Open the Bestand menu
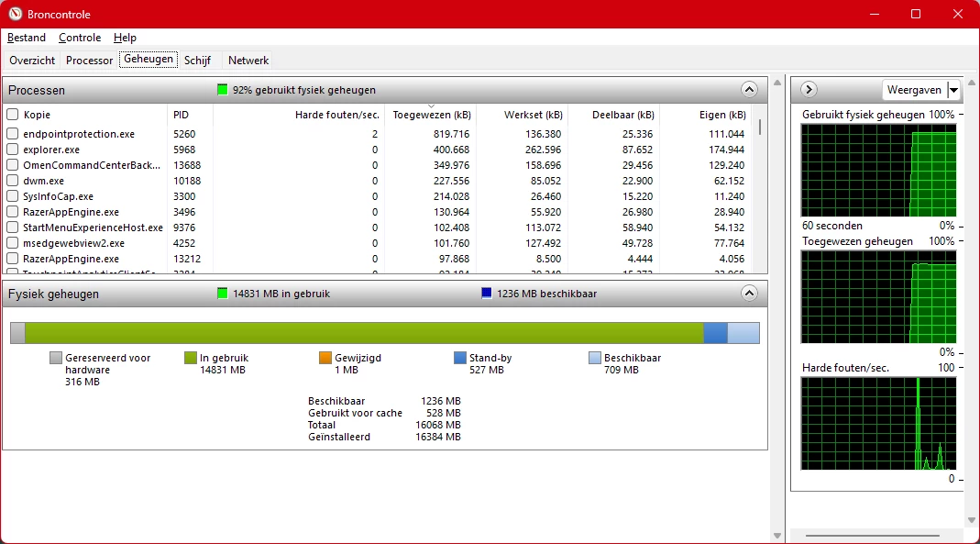Viewport: 980px width, 544px height. (x=27, y=38)
